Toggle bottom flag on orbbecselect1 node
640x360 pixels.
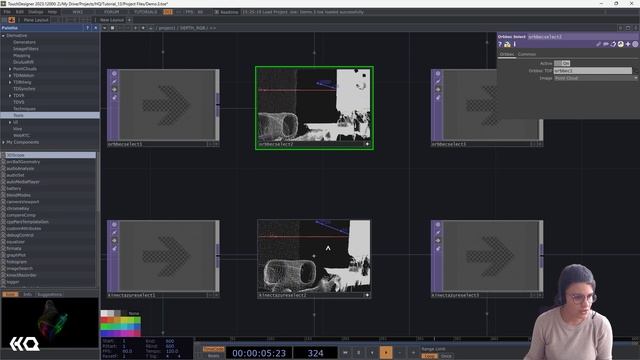[x=114, y=98]
